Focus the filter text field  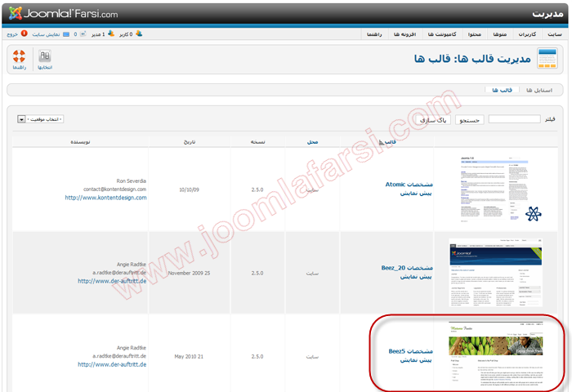coord(514,119)
